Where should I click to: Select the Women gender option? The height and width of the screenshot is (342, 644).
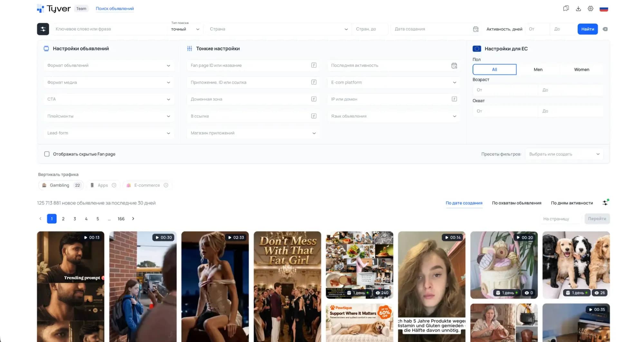(x=582, y=70)
